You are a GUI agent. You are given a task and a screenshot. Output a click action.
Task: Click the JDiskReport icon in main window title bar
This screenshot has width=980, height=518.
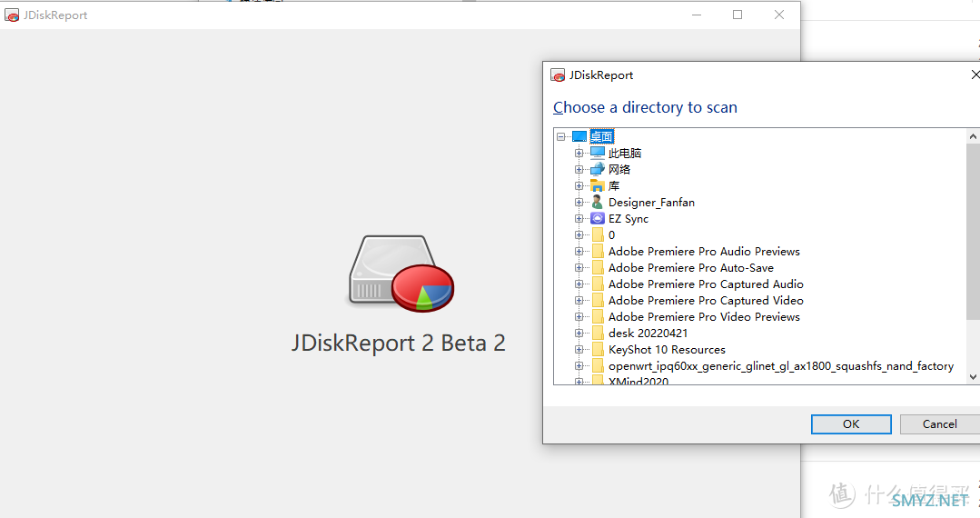click(x=12, y=15)
